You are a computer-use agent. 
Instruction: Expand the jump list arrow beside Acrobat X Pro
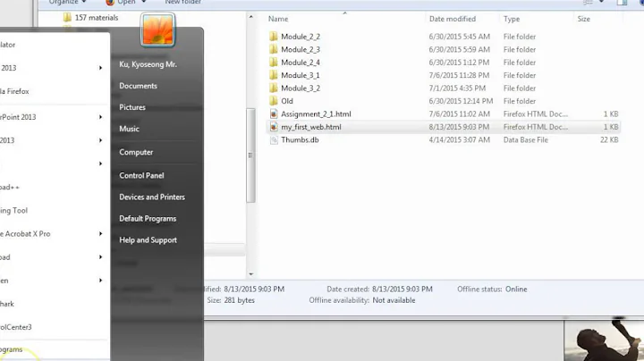[100, 234]
